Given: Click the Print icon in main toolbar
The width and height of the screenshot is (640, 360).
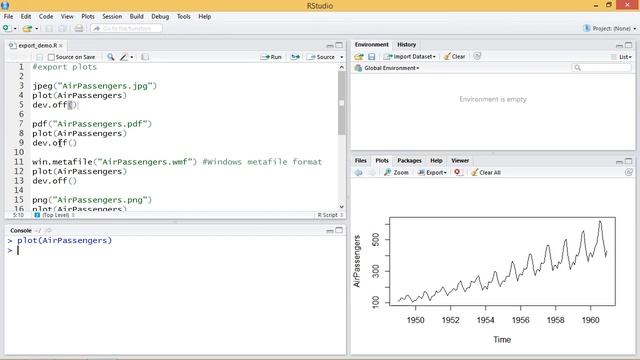Looking at the screenshot, I should click(79, 29).
